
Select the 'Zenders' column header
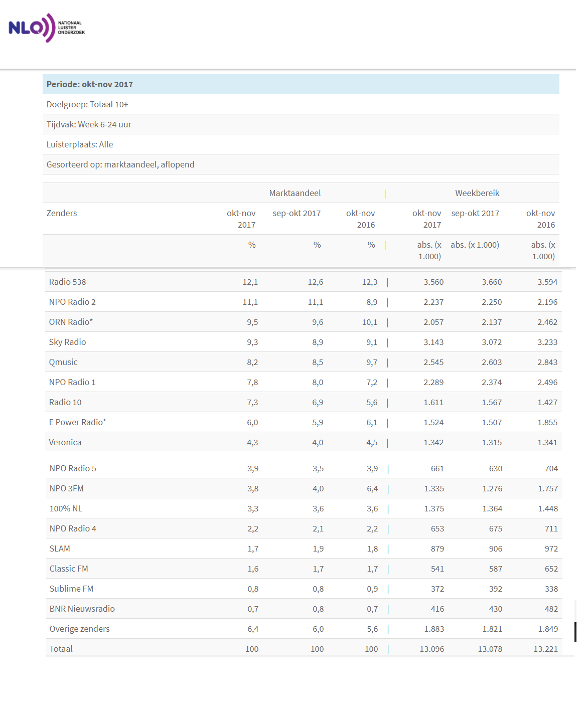point(62,213)
